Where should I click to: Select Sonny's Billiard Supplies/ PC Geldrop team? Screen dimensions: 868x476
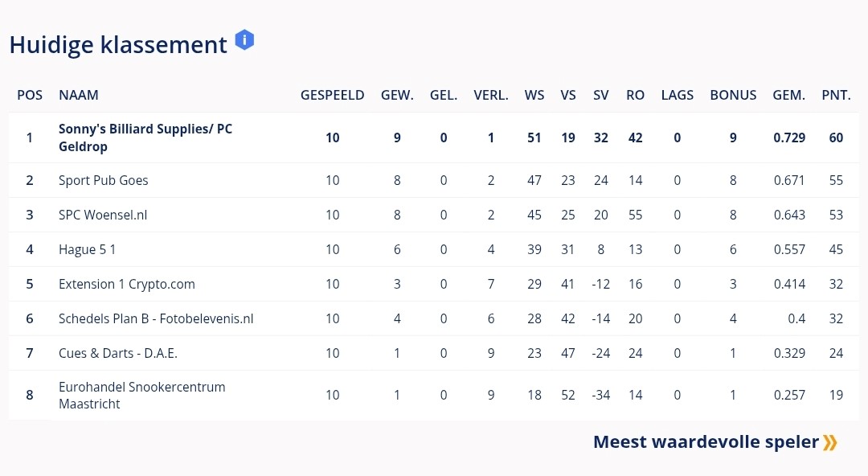pyautogui.click(x=145, y=137)
